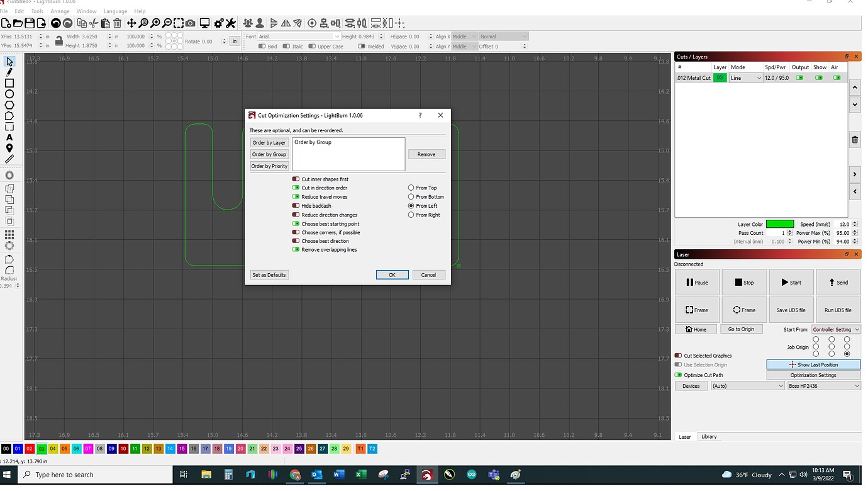The height and width of the screenshot is (491, 868).
Task: Choose the Rectangle shape tool
Action: point(9,82)
